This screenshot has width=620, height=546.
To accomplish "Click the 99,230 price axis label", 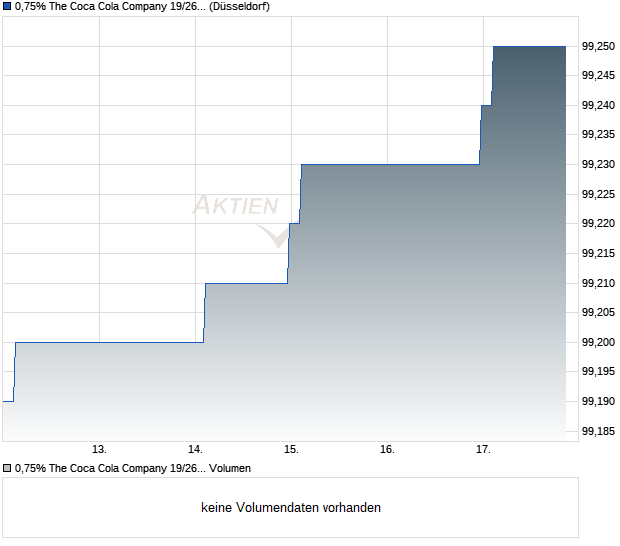I will coord(598,164).
